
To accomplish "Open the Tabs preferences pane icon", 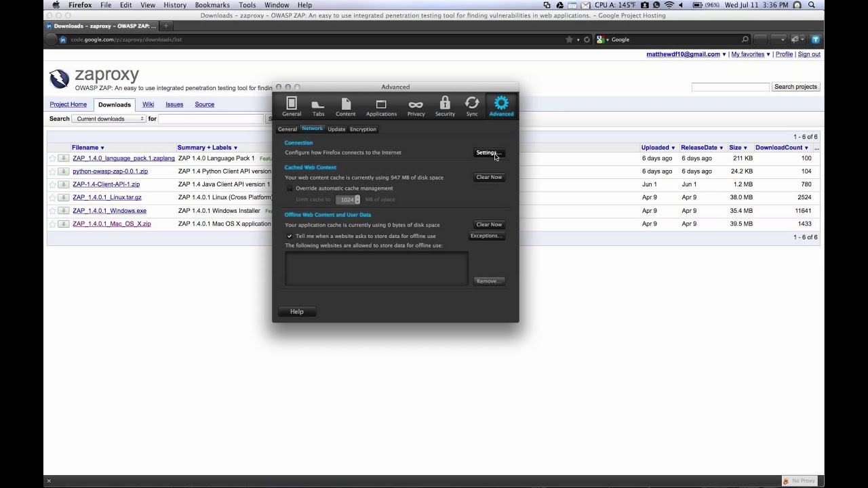I will coord(318,106).
